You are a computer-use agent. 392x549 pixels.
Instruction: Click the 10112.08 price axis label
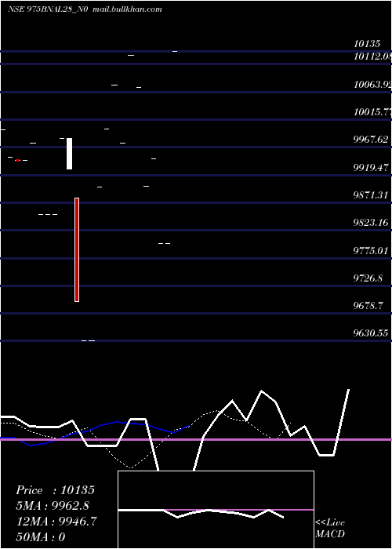point(372,56)
